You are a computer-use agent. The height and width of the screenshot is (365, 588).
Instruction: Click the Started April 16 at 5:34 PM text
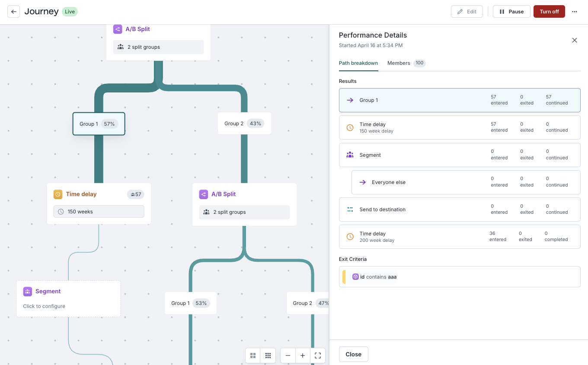[371, 45]
